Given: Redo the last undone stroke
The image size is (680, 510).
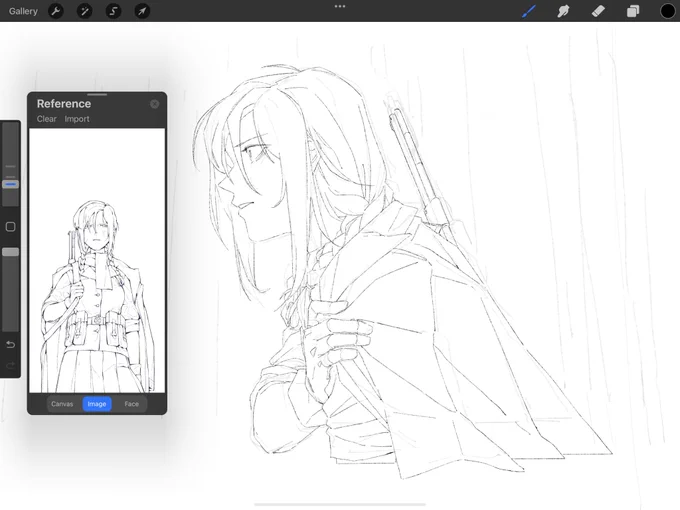Looking at the screenshot, I should coord(10,365).
